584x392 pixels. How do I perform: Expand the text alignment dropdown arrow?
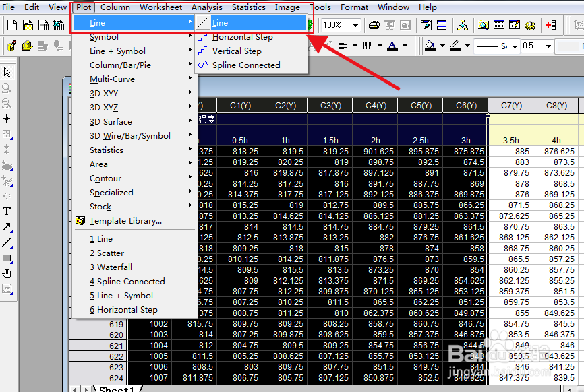[355, 46]
